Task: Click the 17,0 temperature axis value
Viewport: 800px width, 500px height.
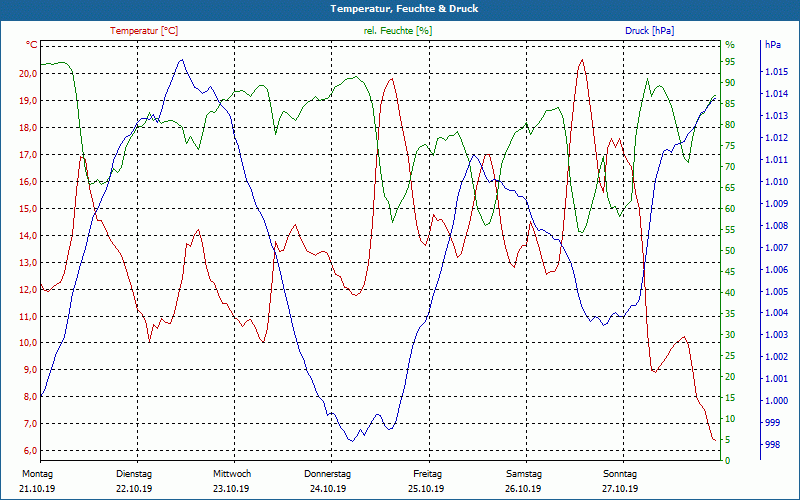Action: (28, 155)
